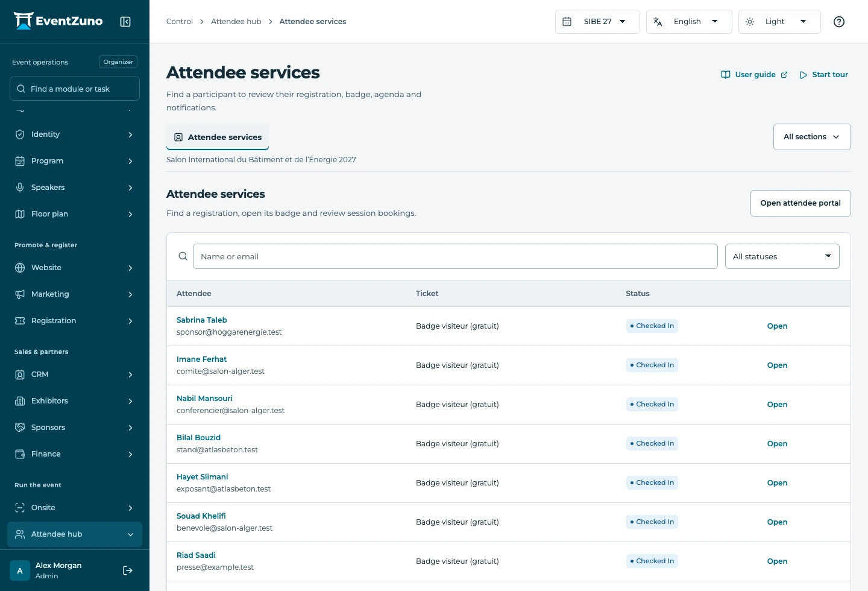Click the Marketing megaphone icon
This screenshot has width=868, height=591.
pos(20,294)
